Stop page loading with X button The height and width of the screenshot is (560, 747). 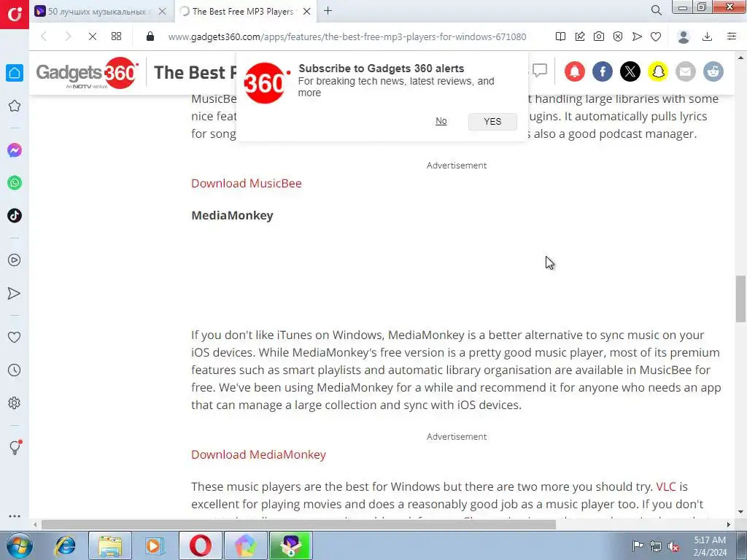(x=93, y=36)
